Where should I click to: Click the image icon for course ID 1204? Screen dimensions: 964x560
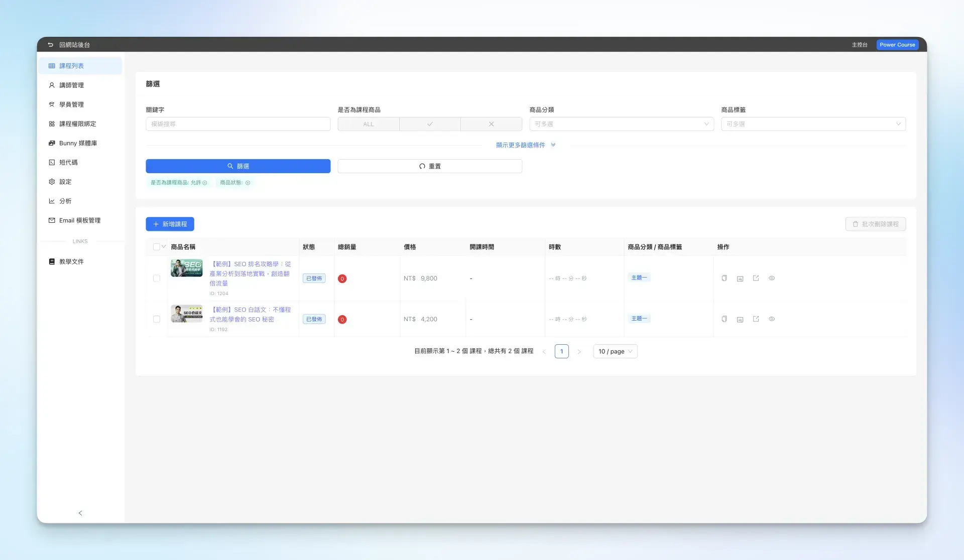click(740, 278)
